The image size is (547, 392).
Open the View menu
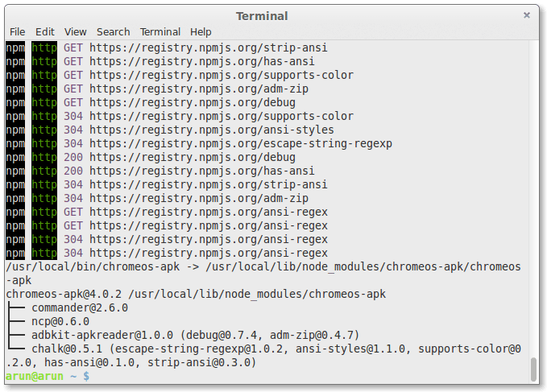pos(76,31)
